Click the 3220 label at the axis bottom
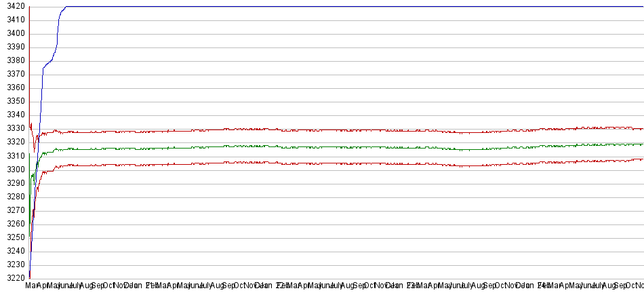 tap(13, 278)
